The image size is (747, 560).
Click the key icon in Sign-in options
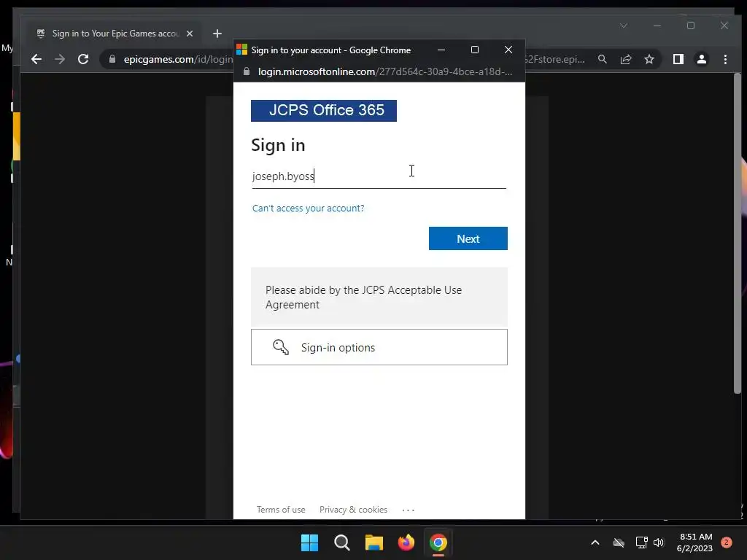click(x=281, y=347)
